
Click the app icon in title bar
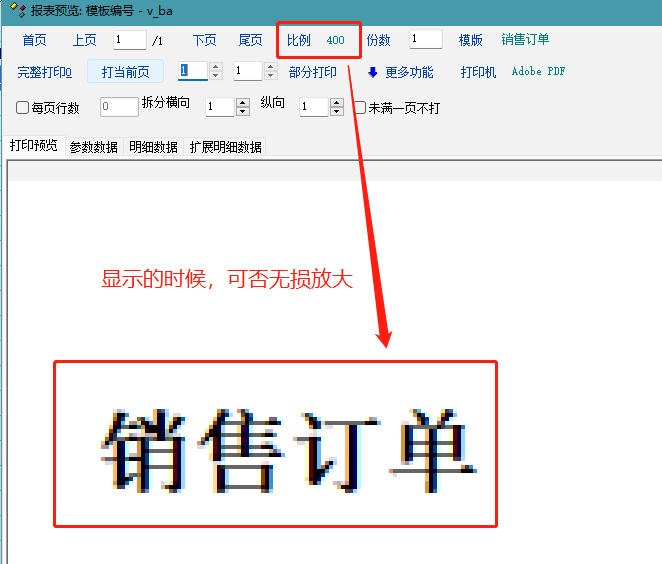pos(15,11)
